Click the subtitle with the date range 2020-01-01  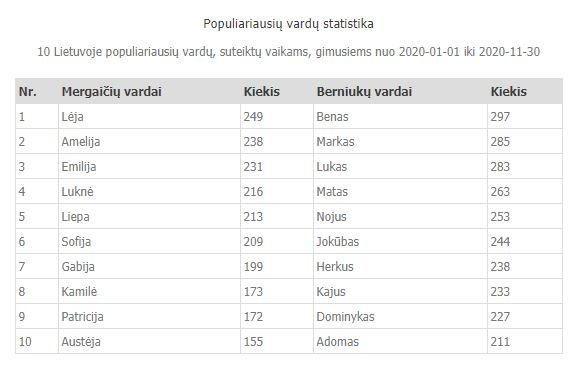click(x=288, y=52)
